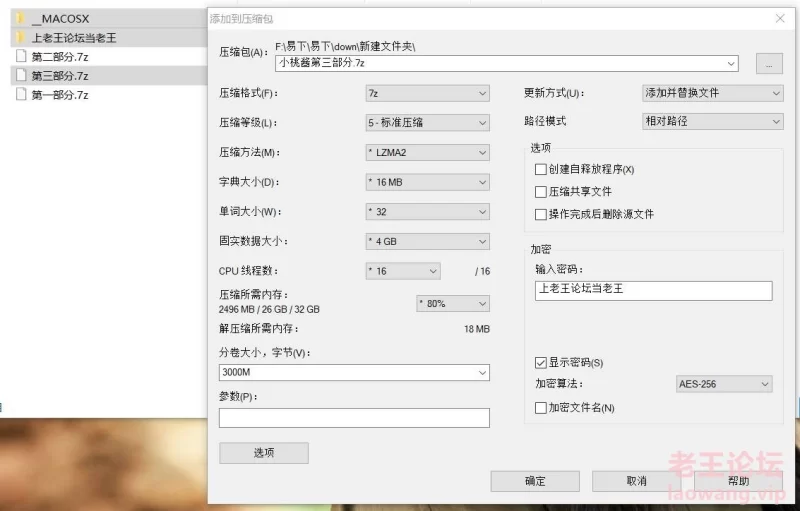Viewport: 800px width, 511px height.
Task: Open the 字典大小 16 MB dropdown
Action: coord(428,182)
